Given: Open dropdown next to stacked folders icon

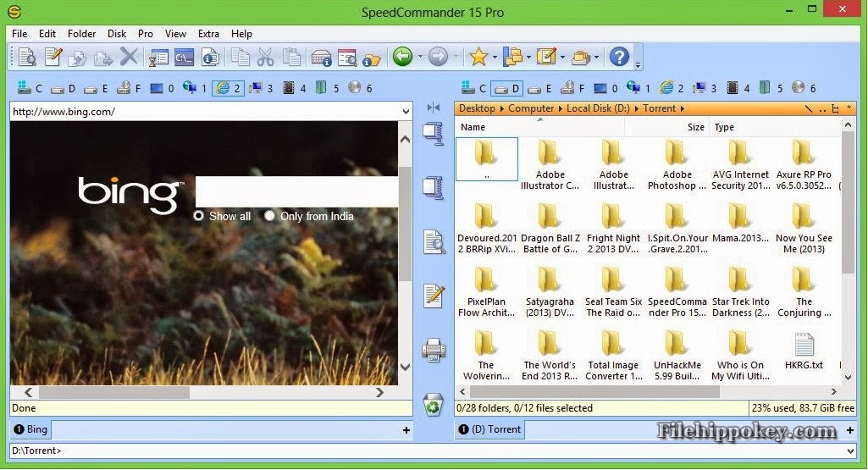Looking at the screenshot, I should coord(596,57).
